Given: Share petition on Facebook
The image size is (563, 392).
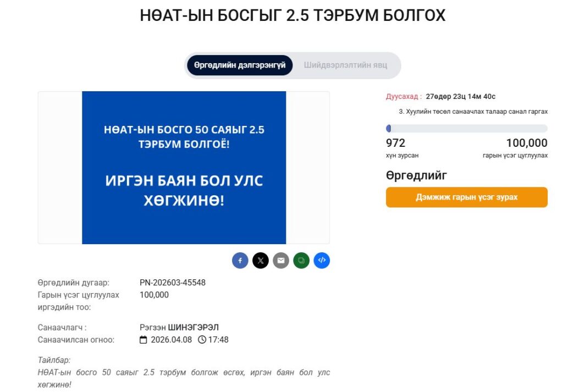Looking at the screenshot, I should point(240,261).
